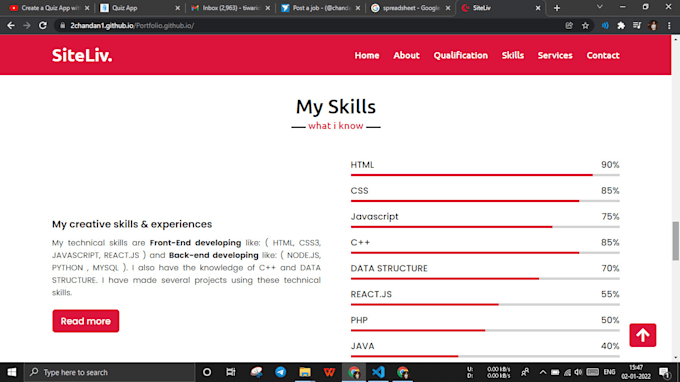Switch to the Post a job tab
680x382 pixels.
320,8
